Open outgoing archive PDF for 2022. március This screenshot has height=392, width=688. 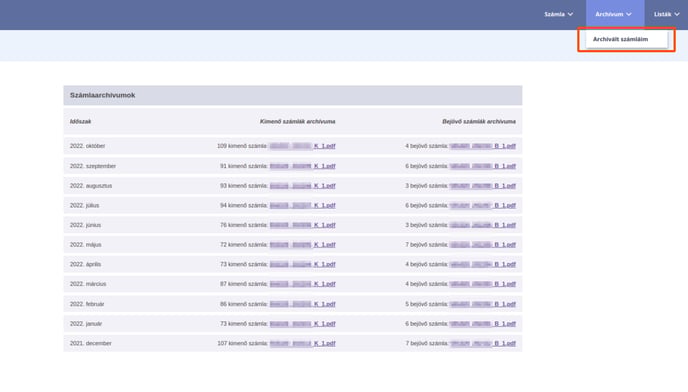pos(302,284)
